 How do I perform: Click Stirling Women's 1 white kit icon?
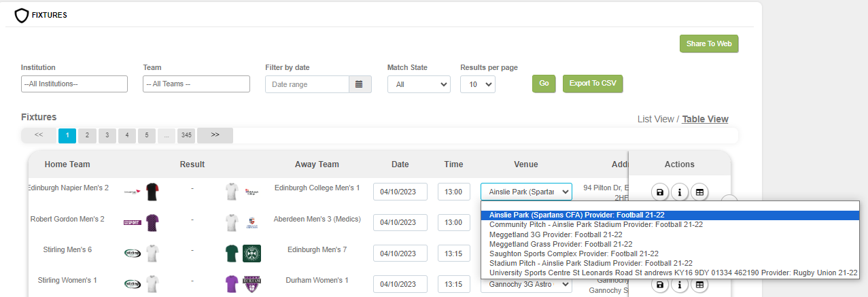coord(152,284)
